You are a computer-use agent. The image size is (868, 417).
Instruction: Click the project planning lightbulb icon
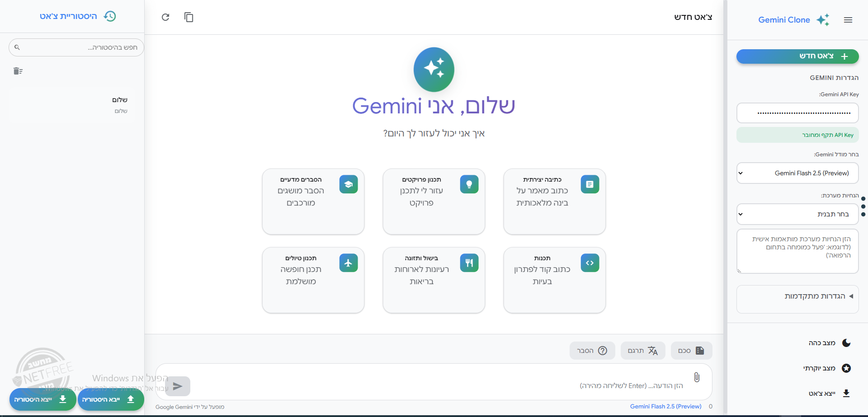[469, 184]
